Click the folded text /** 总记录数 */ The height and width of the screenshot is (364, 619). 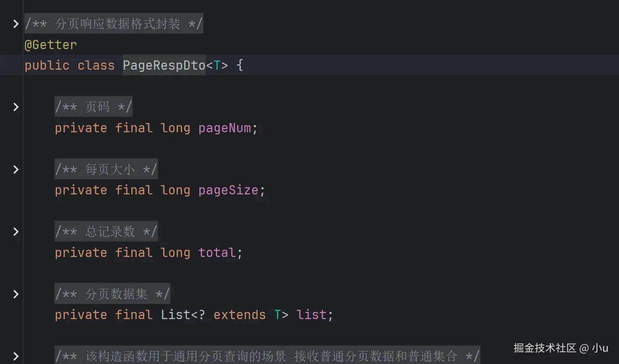[x=106, y=232]
